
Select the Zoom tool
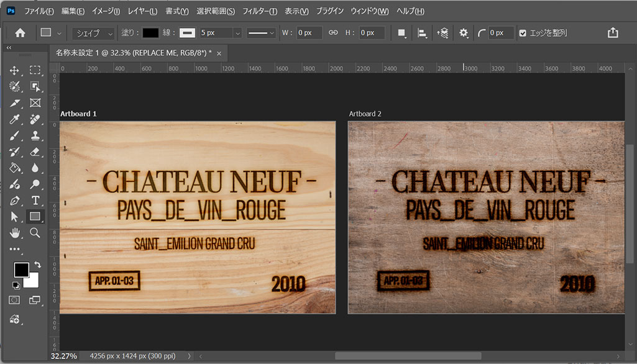click(x=35, y=233)
